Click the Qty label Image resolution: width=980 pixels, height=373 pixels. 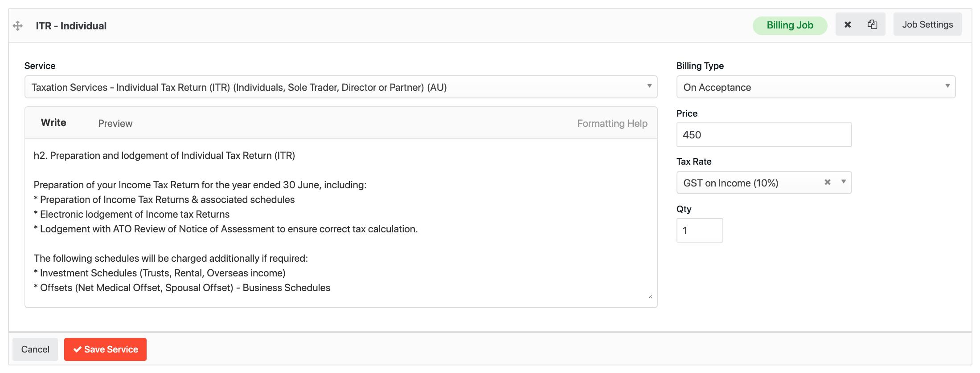[x=684, y=209]
